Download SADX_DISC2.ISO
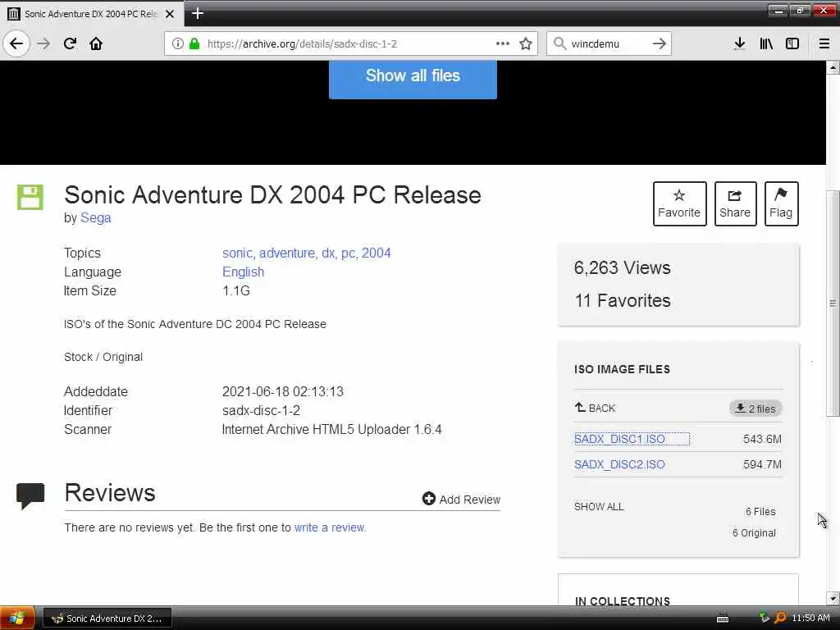This screenshot has height=630, width=840. click(x=619, y=464)
